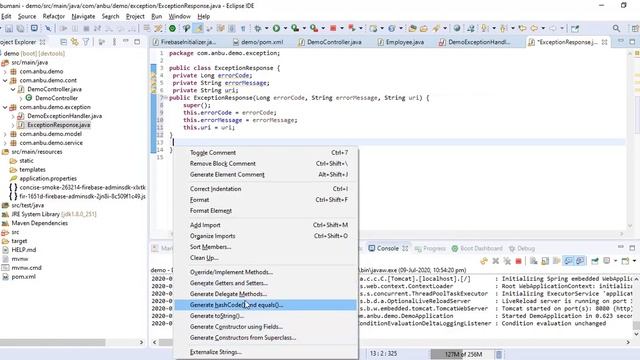Click the Open Console icon in the Console toolbar
The image size is (640, 360).
pos(625,261)
